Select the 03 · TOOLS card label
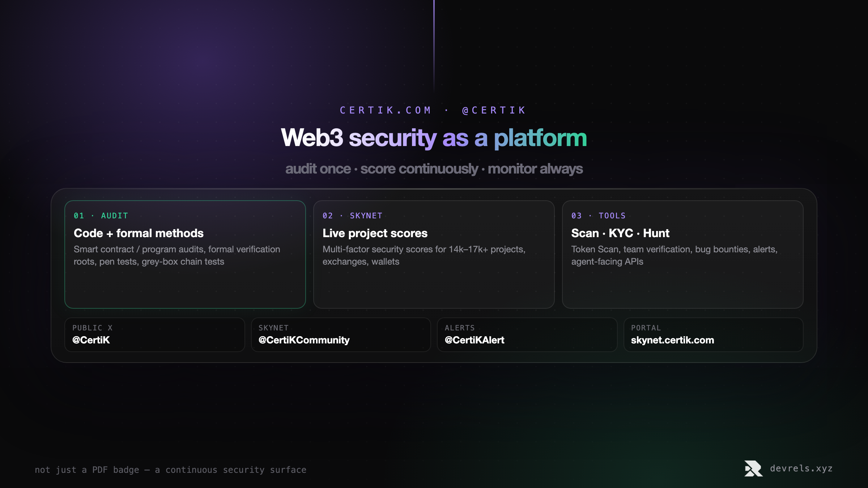The width and height of the screenshot is (868, 488). (599, 216)
